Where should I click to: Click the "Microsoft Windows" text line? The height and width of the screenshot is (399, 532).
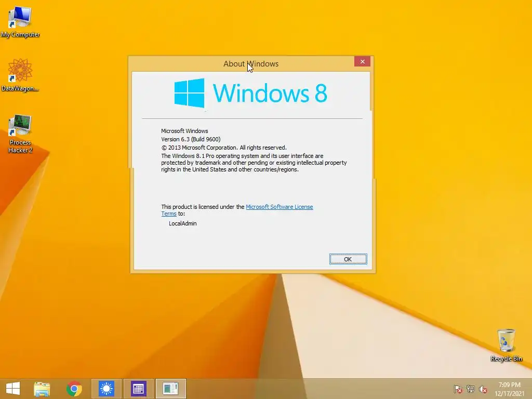pyautogui.click(x=184, y=131)
